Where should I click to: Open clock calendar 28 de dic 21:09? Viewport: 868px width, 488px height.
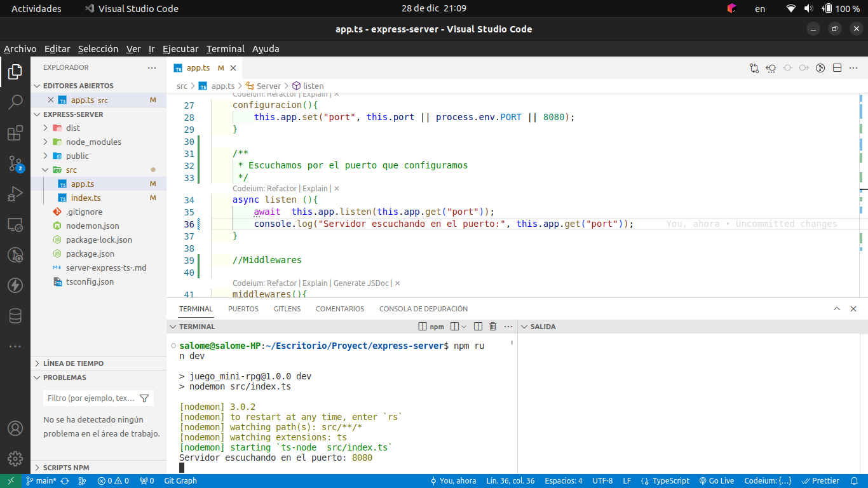[x=434, y=8]
